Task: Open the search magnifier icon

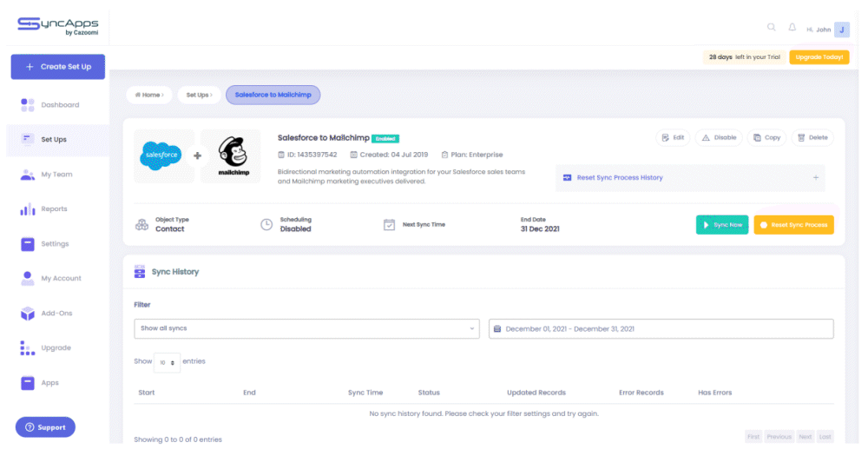Action: pyautogui.click(x=771, y=27)
